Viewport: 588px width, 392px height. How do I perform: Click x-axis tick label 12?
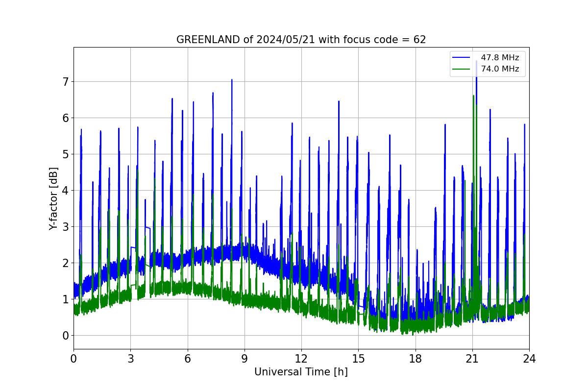point(301,359)
